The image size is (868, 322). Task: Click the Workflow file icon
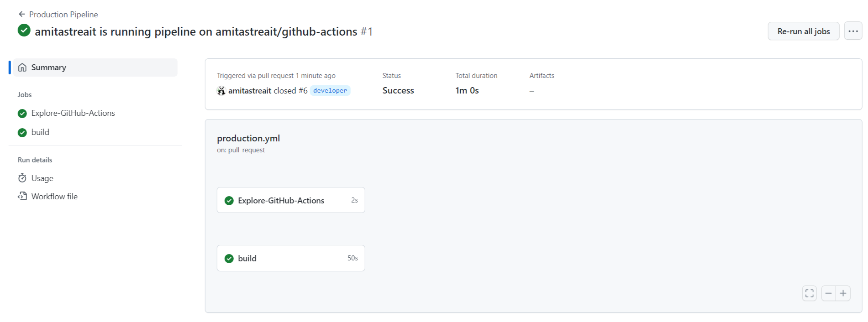point(22,196)
